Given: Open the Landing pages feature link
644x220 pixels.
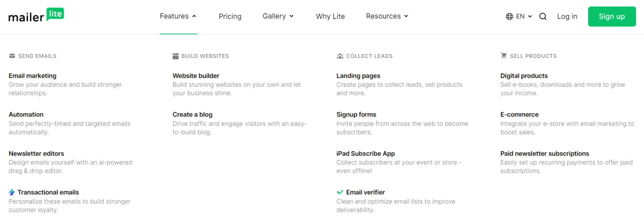Looking at the screenshot, I should (358, 76).
